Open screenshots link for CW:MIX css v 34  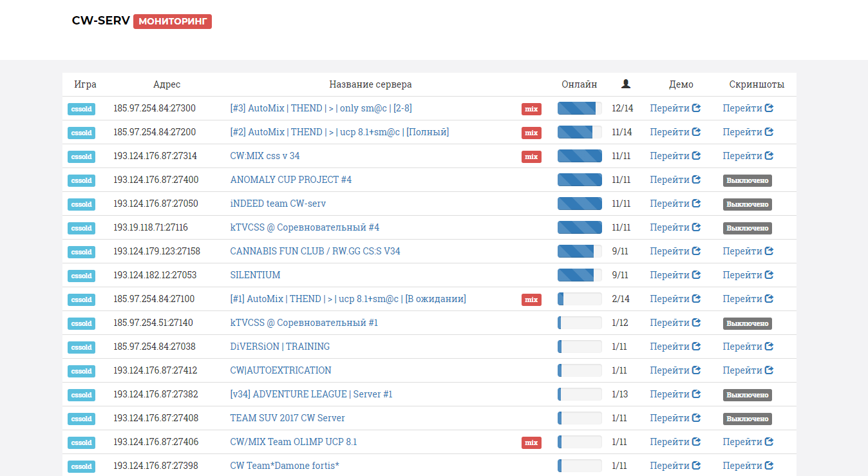[x=748, y=156]
